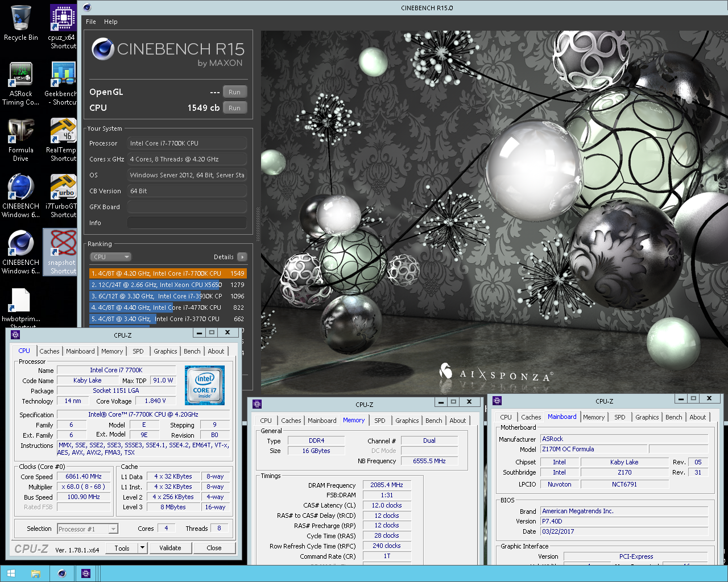The width and height of the screenshot is (728, 582).
Task: Click the CPU-Z Mainboard window title icon
Action: point(497,401)
